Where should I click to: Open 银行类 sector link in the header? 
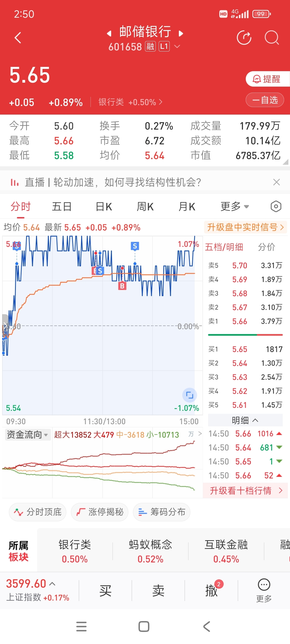[130, 102]
